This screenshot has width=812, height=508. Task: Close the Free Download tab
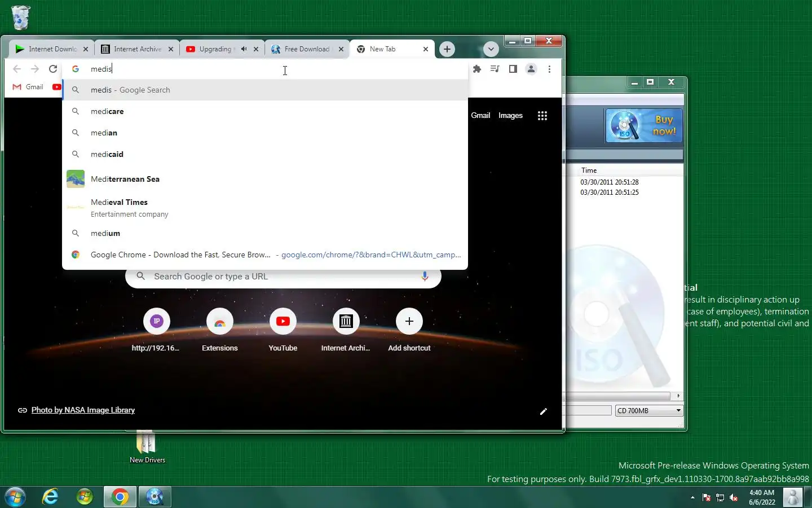pos(341,49)
